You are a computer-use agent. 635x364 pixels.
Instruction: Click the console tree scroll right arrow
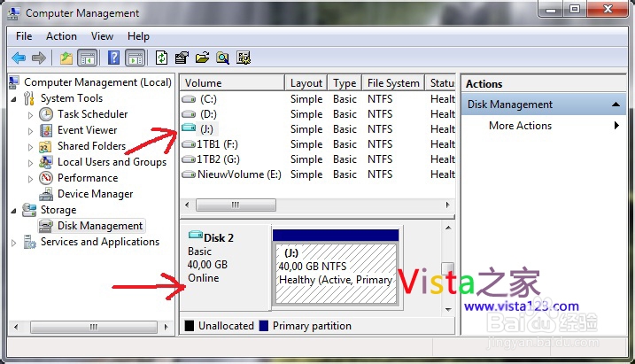[x=166, y=327]
